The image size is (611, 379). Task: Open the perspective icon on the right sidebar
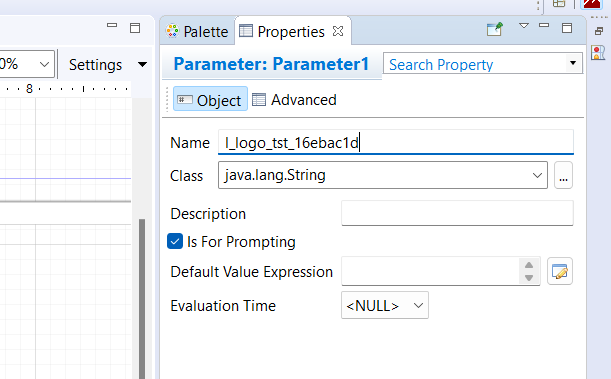598,53
